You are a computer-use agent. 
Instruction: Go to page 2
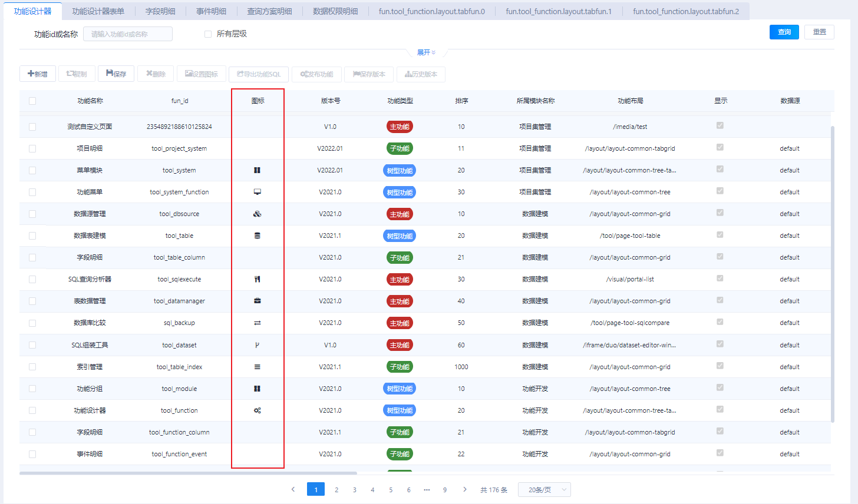click(336, 489)
